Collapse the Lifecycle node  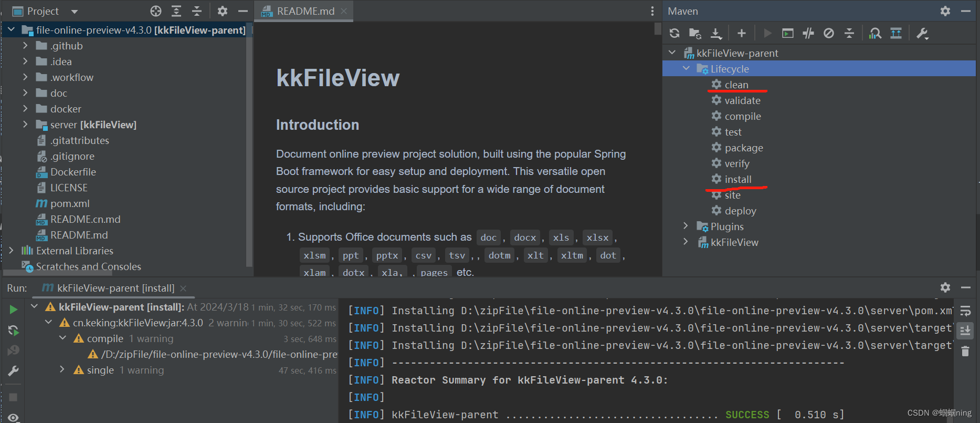pyautogui.click(x=686, y=69)
